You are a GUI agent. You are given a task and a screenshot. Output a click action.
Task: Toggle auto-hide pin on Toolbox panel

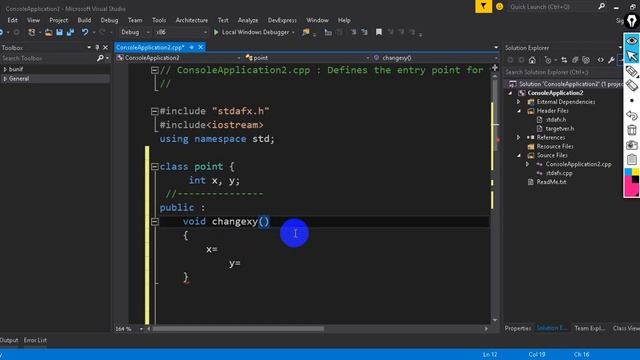click(x=97, y=48)
